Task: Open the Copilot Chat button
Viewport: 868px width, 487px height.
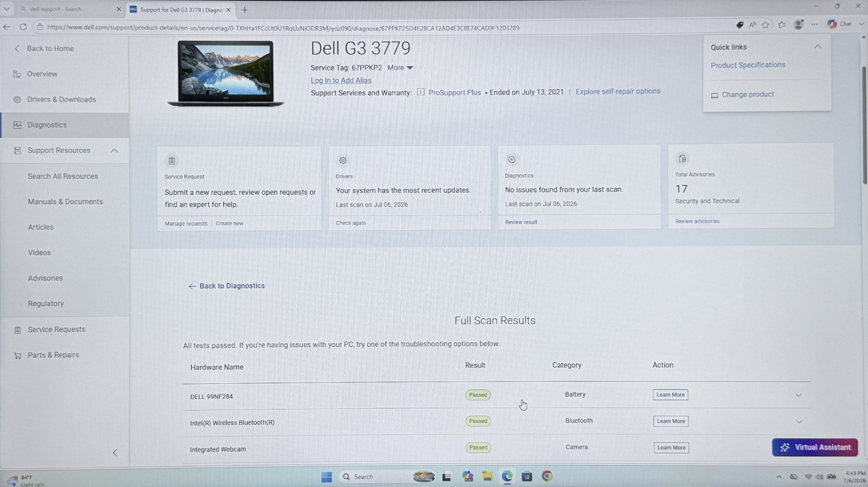Action: tap(839, 24)
